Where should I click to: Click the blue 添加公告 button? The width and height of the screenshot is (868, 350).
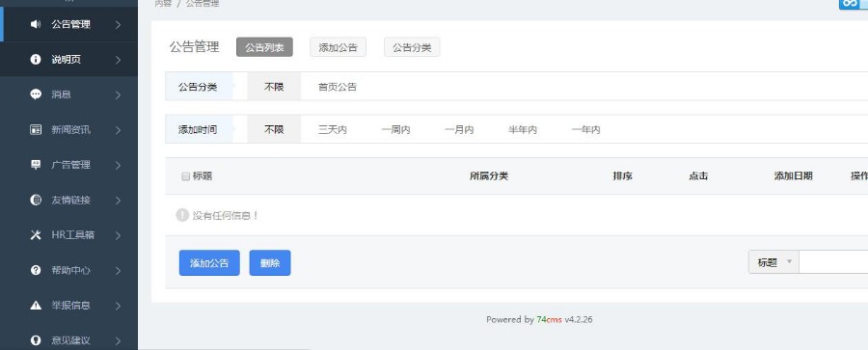click(209, 262)
